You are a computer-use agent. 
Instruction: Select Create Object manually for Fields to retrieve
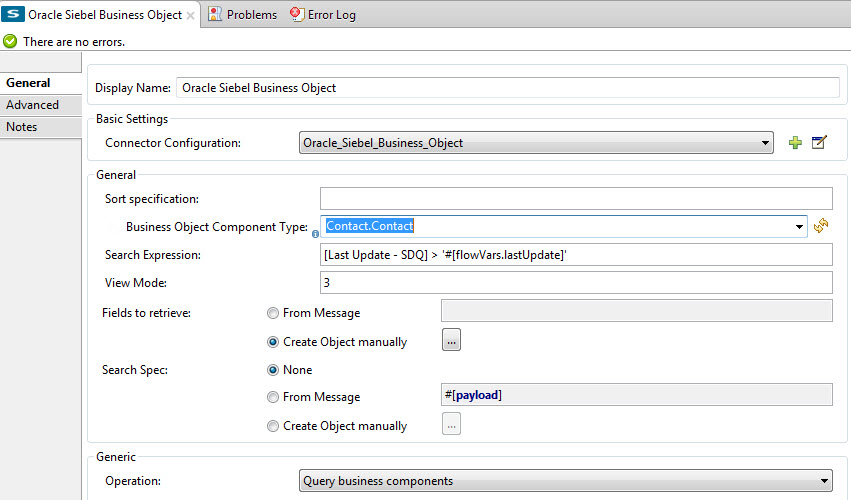point(273,342)
